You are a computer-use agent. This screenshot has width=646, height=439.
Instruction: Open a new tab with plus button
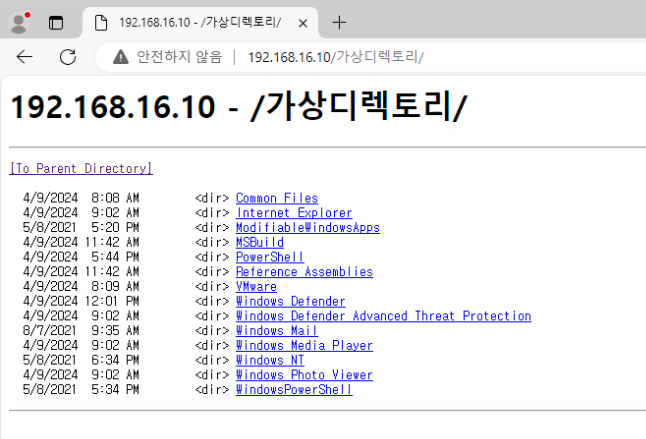[339, 23]
